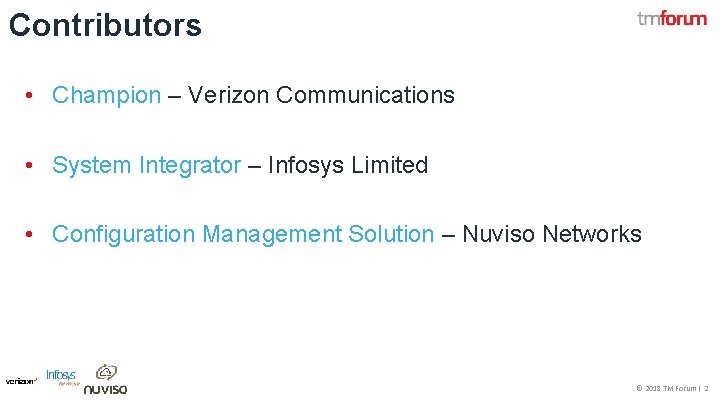This screenshot has width=720, height=405.
Task: Click the tmforum logo
Action: (x=671, y=19)
